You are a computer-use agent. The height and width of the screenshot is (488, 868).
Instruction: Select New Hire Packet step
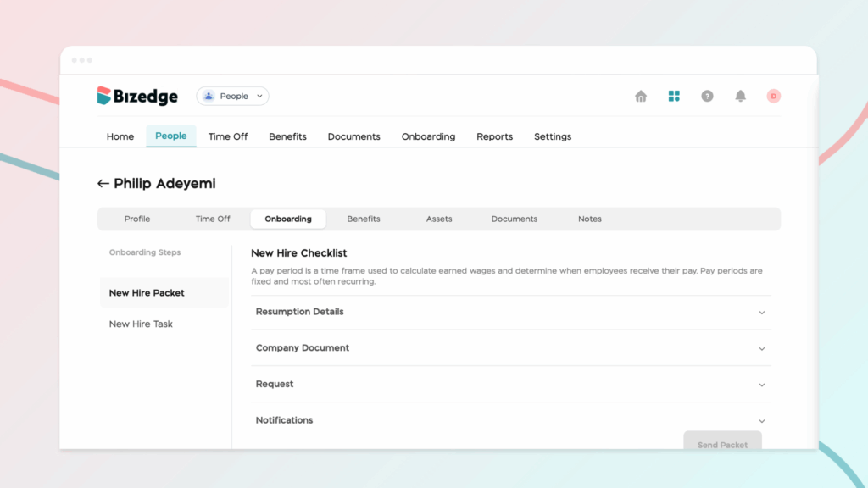click(x=147, y=293)
